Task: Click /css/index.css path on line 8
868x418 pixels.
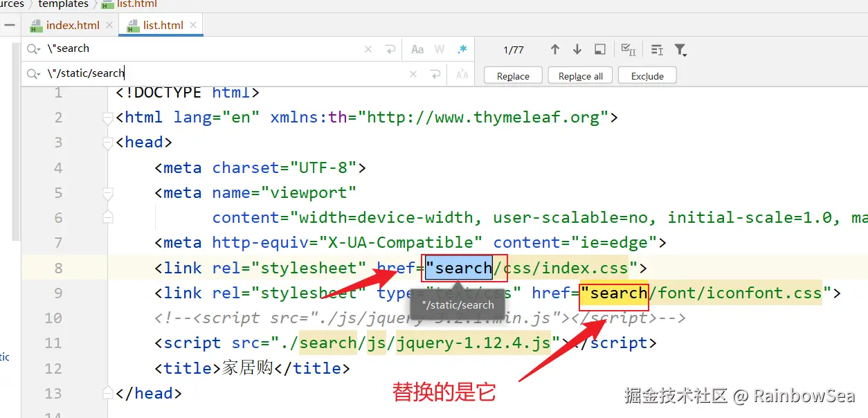Action: click(561, 268)
